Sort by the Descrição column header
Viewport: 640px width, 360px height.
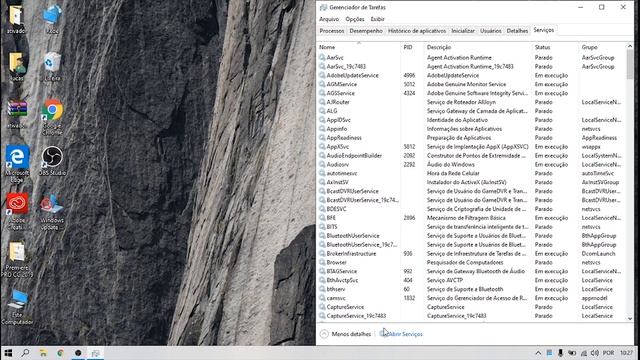tap(478, 47)
